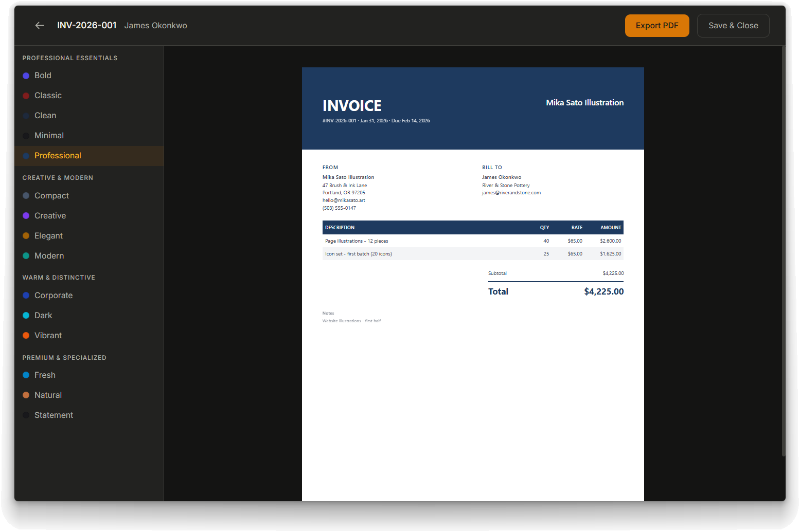The height and width of the screenshot is (532, 800).
Task: Click the Export PDF button
Action: [656, 26]
